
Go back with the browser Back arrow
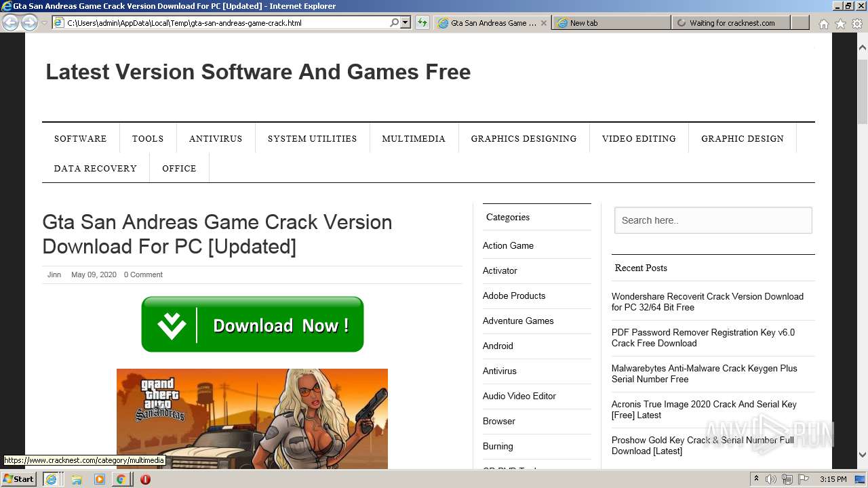10,22
